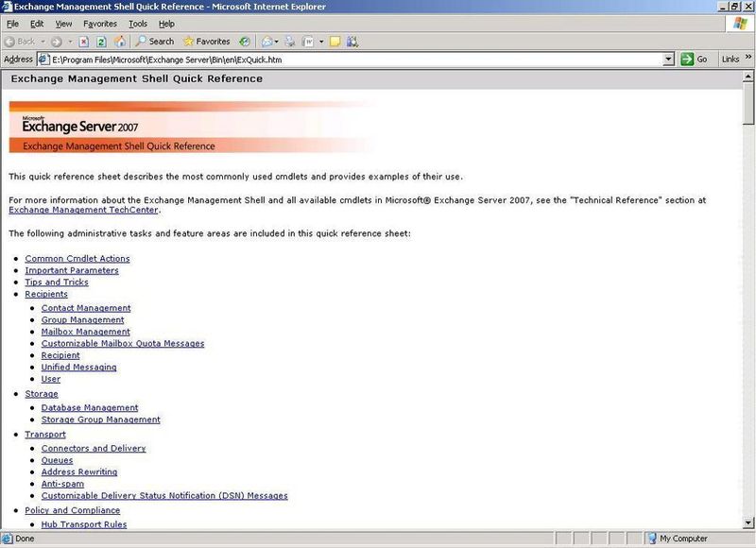Click the page icon in Address bar
Image resolution: width=756 pixels, height=548 pixels.
tap(43, 60)
